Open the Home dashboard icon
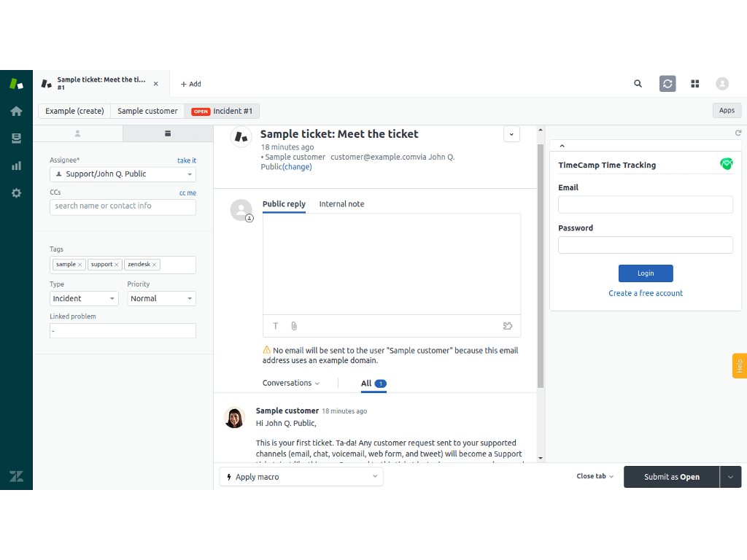Screen dimensions: 747x560 point(16,111)
